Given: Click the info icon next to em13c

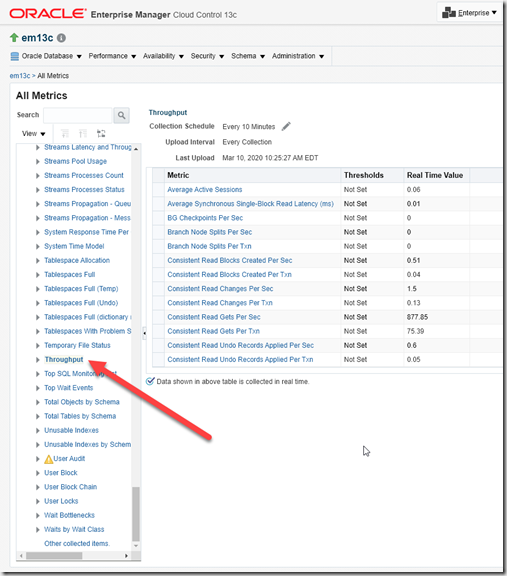Looking at the screenshot, I should (61, 38).
